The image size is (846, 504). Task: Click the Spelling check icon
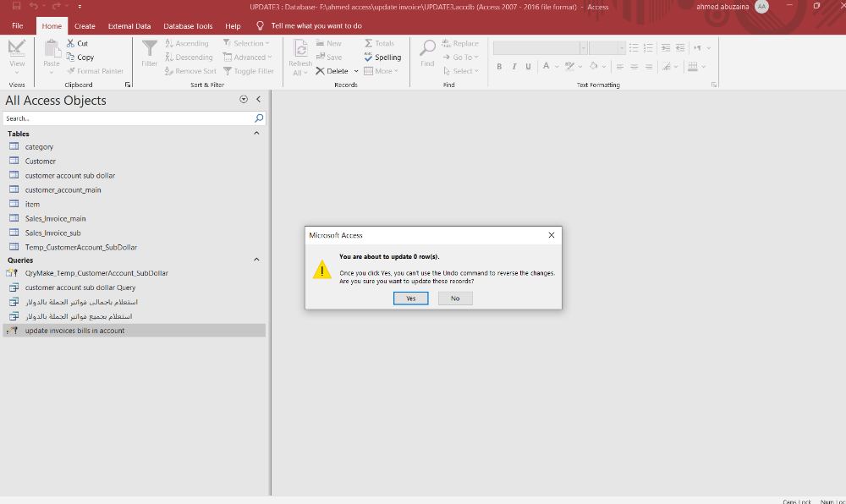369,58
